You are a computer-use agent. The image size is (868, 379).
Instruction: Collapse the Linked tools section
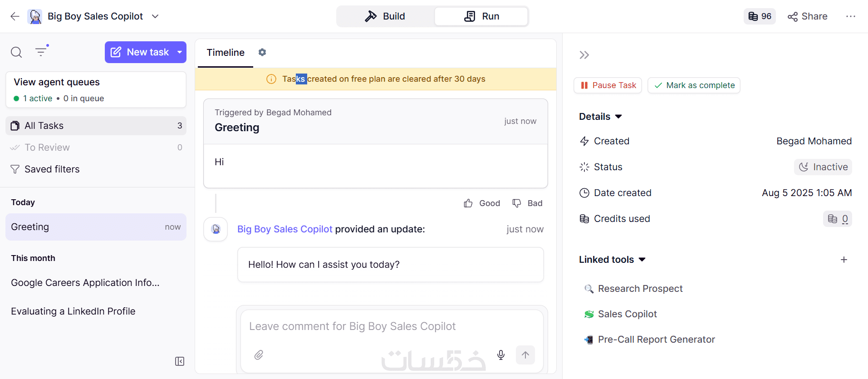pyautogui.click(x=642, y=260)
